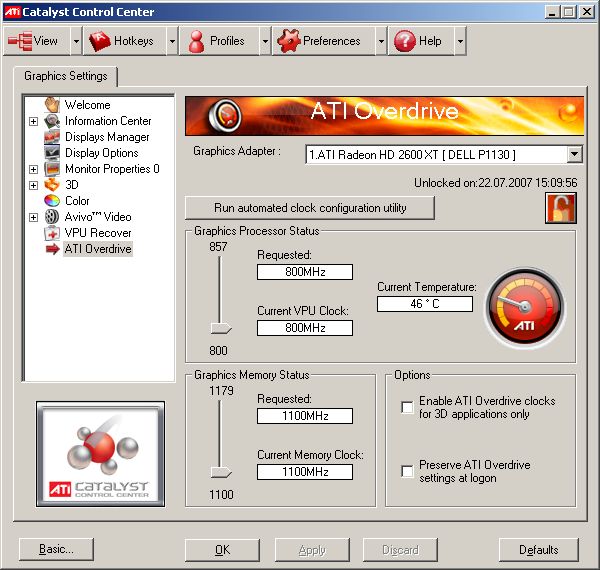The image size is (600, 570).
Task: Click the OK button
Action: 222,550
